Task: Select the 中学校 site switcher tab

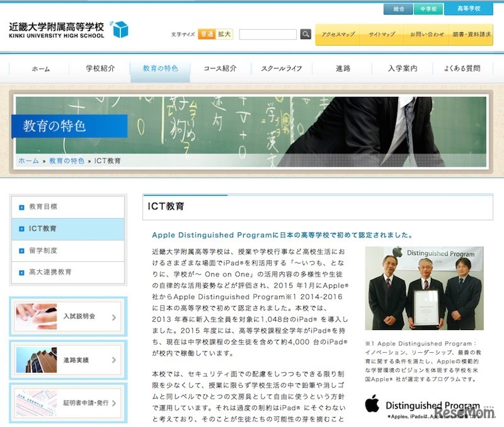Action: 428,9
